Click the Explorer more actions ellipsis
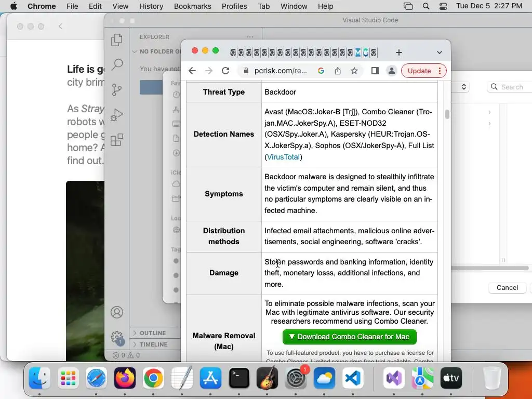 click(250, 37)
